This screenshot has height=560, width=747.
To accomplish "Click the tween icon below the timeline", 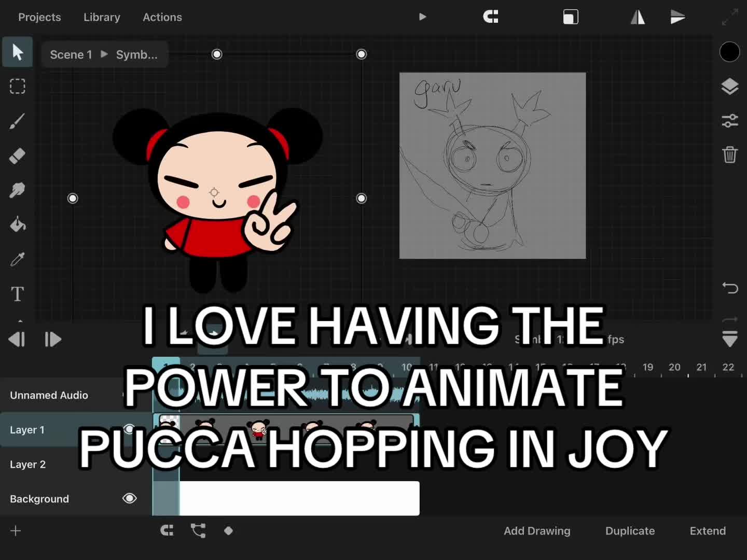I will [167, 530].
